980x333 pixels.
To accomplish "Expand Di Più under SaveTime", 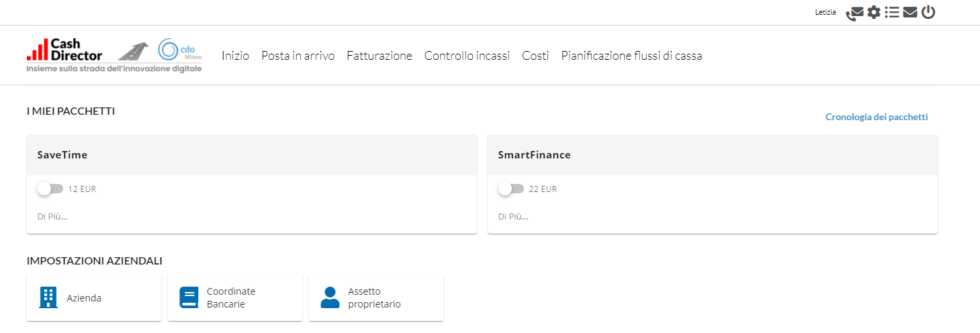I will pos(52,217).
